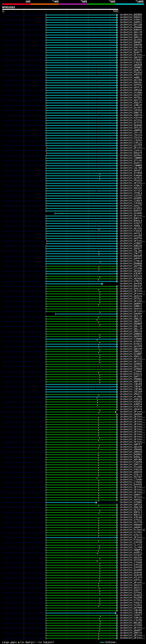Select the UniRef100_A7R4C2 hit label
146x644 pixels.
click(x=131, y=20)
